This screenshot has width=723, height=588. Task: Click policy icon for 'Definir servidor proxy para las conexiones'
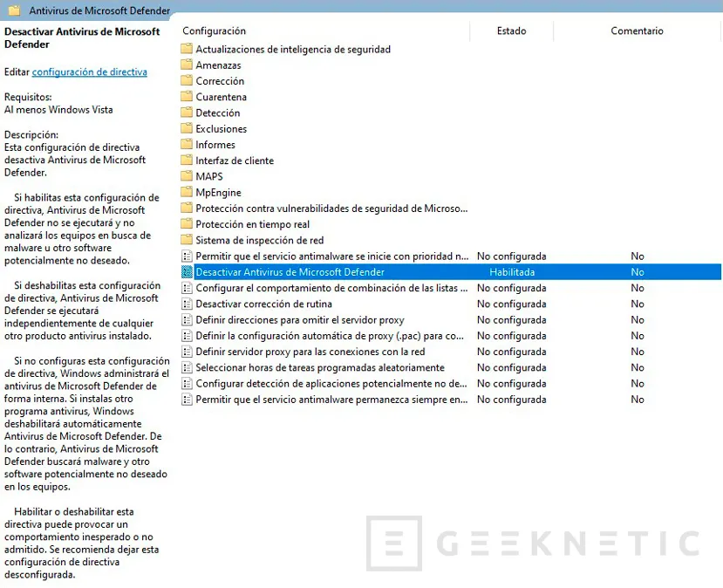pyautogui.click(x=187, y=352)
